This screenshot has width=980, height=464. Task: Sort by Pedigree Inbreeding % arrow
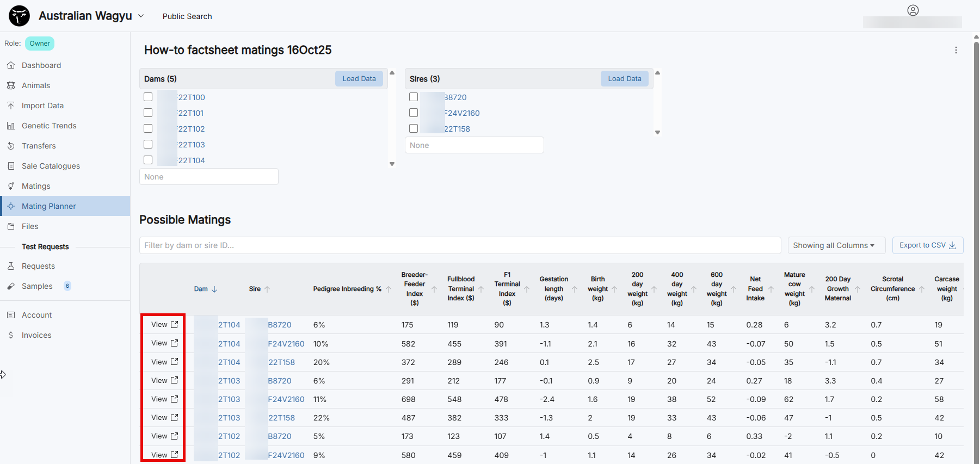click(x=389, y=289)
